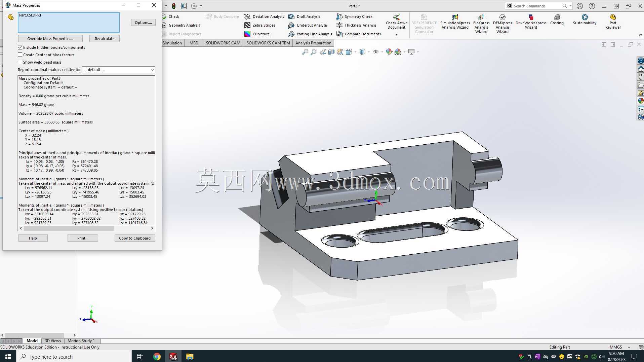Image resolution: width=644 pixels, height=362 pixels.
Task: Start Undercut Analysis
Action: [308, 25]
